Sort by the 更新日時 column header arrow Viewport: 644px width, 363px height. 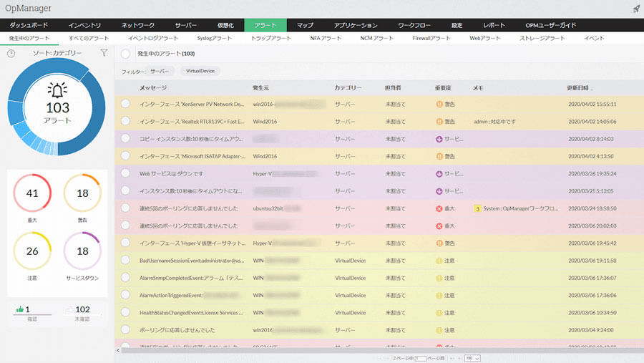(592, 88)
